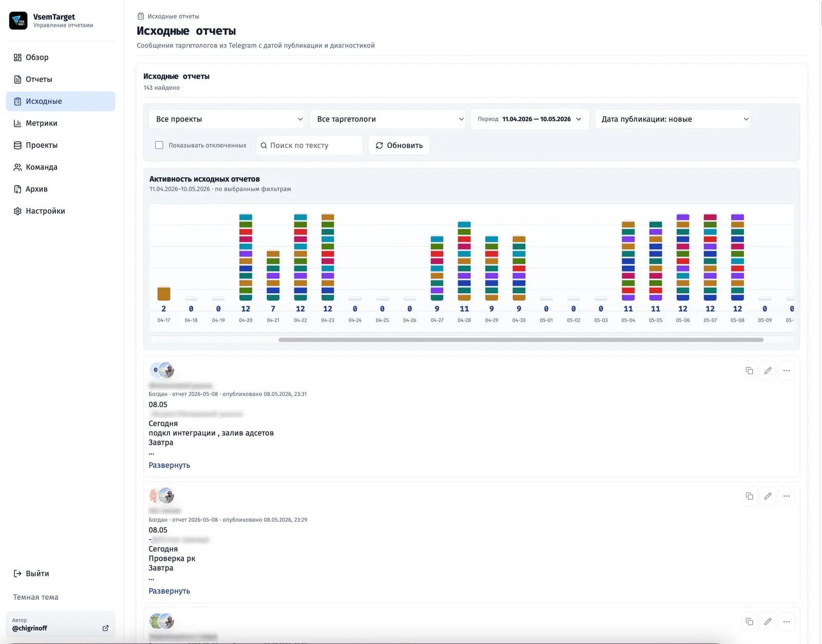This screenshot has width=822, height=644.
Task: Edit the last partially visible report card
Action: pyautogui.click(x=768, y=622)
